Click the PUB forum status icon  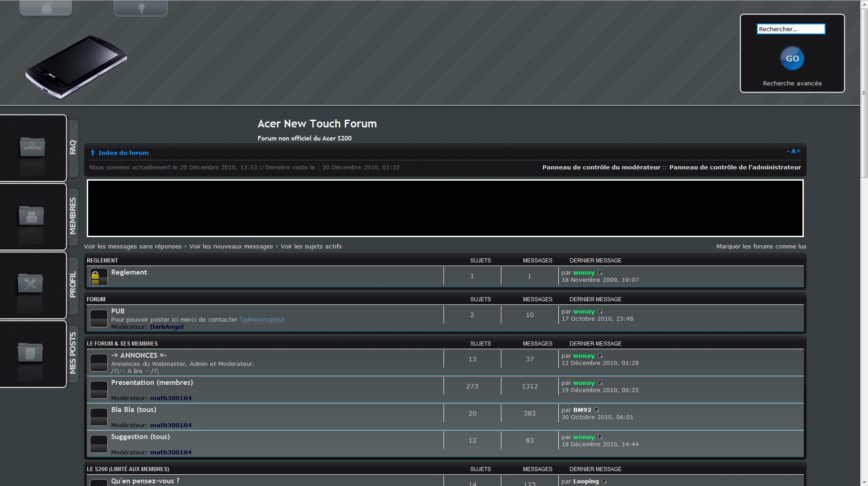99,318
